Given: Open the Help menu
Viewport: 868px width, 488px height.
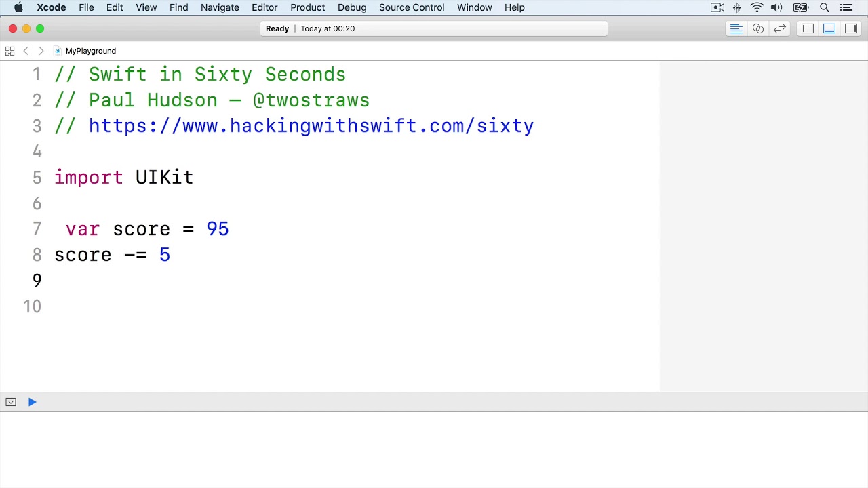Looking at the screenshot, I should (515, 7).
